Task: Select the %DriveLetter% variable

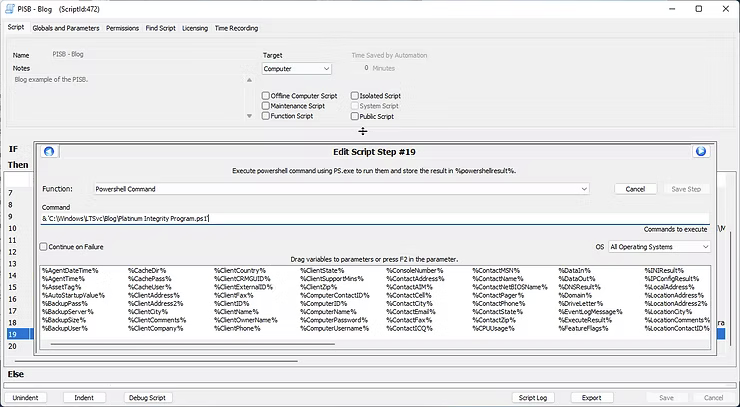Action: [x=581, y=304]
